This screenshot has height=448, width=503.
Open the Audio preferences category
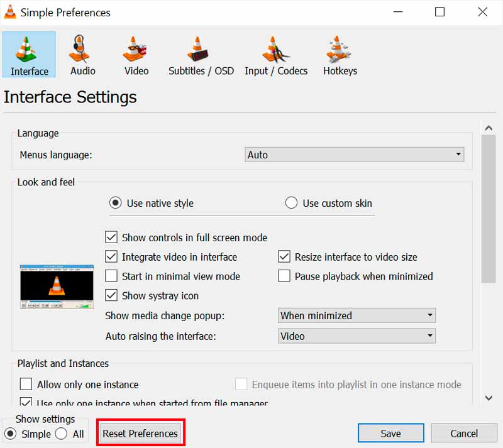[x=82, y=55]
